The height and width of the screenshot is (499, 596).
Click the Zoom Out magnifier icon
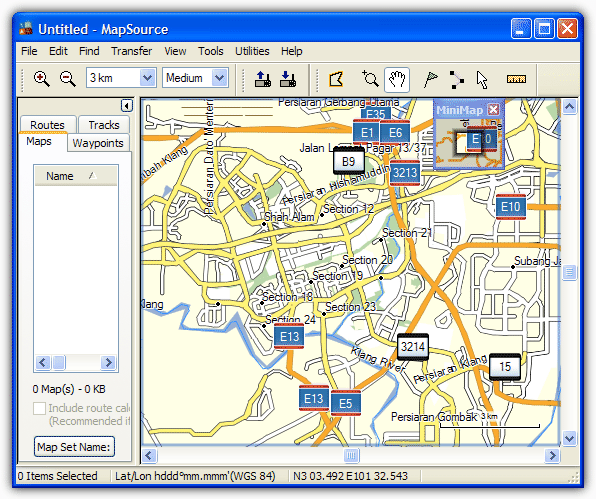click(x=68, y=79)
